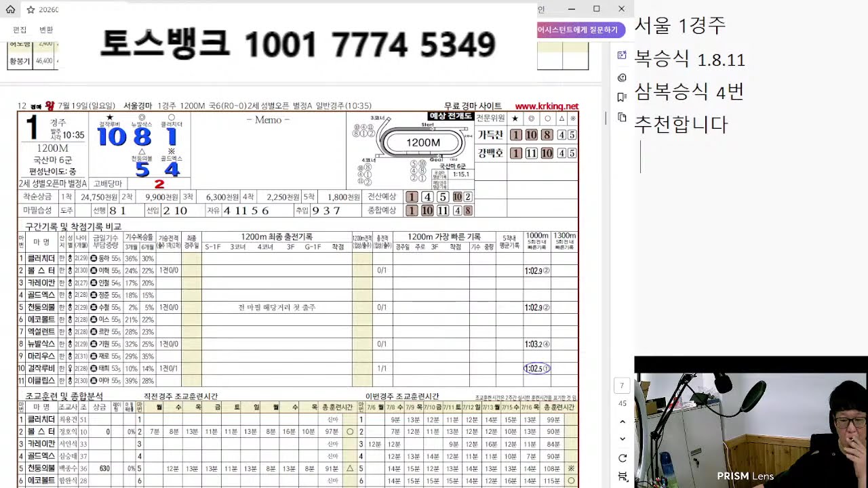Image resolution: width=868 pixels, height=488 pixels.
Task: Click horse name '결작루비' in row 10
Action: coord(41,369)
